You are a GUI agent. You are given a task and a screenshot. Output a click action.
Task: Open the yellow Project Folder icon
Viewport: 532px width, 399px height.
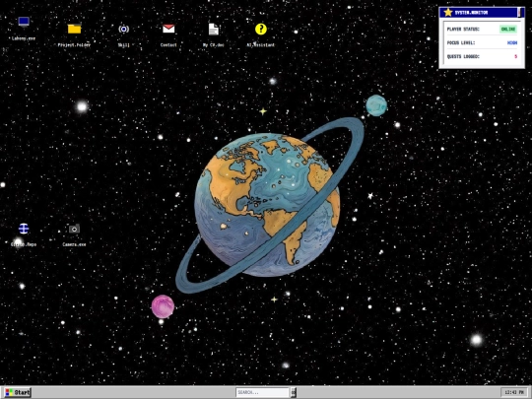74,29
